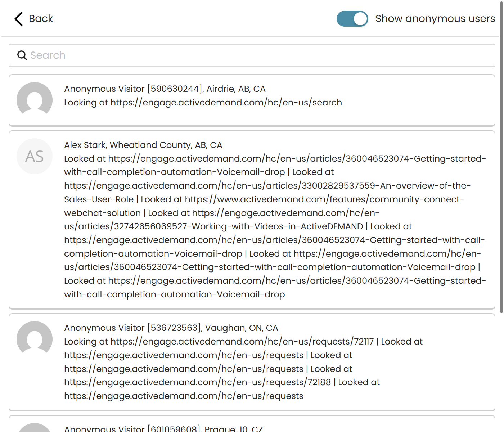Click the Back chevron arrow icon
Image resolution: width=504 pixels, height=432 pixels.
[x=18, y=19]
